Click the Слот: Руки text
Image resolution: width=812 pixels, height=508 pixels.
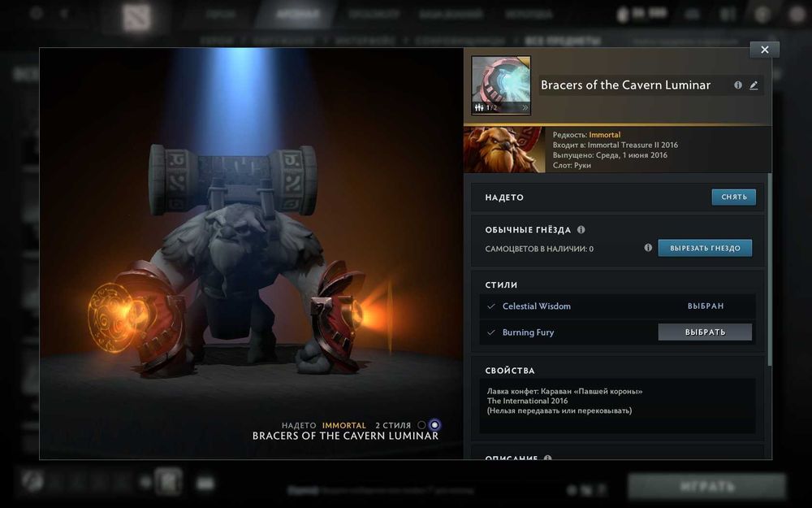572,165
